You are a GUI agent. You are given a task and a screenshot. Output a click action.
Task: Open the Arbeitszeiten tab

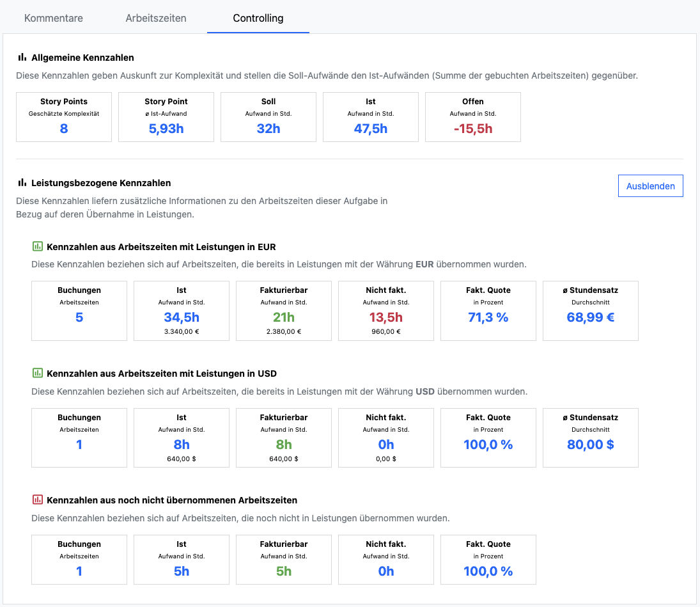pos(156,19)
